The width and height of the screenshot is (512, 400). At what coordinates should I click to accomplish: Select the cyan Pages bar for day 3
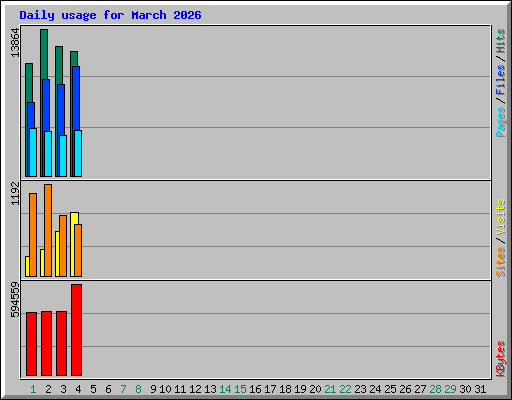tap(63, 156)
